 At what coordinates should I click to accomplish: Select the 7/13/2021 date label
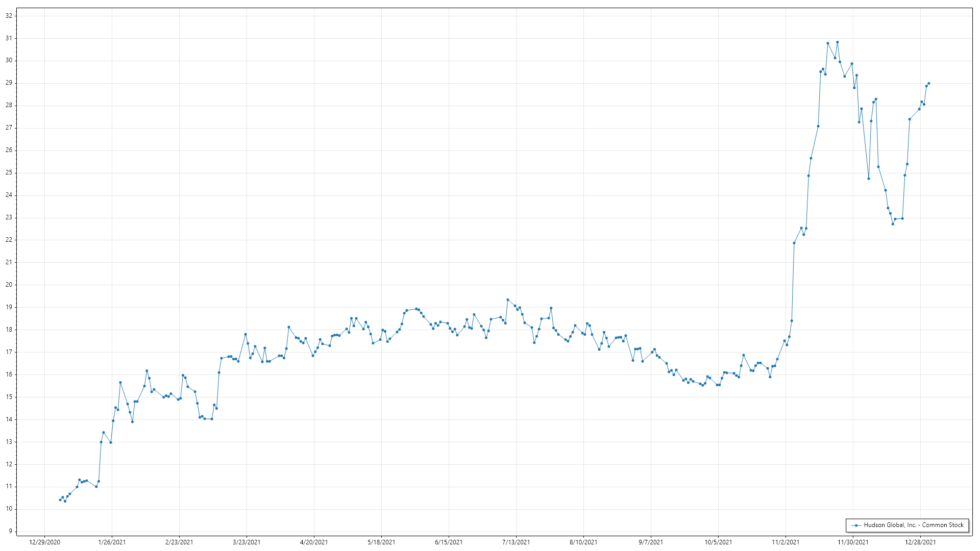coord(516,542)
